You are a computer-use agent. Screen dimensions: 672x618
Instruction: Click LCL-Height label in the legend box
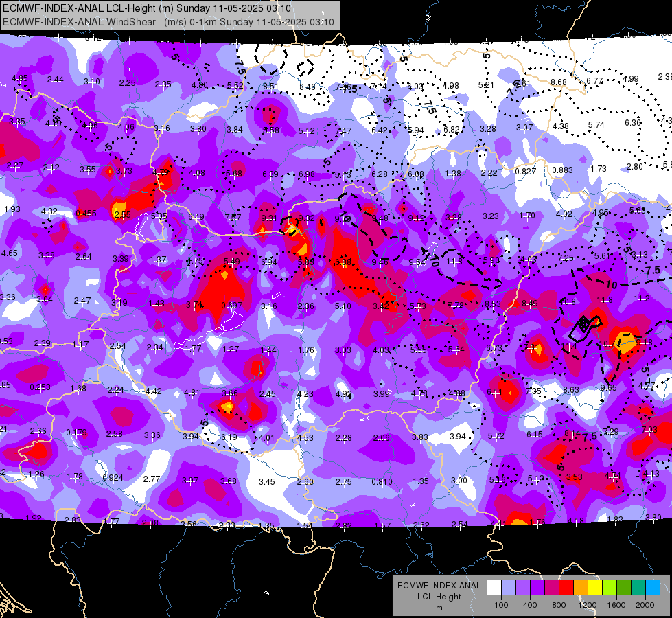pos(439,597)
